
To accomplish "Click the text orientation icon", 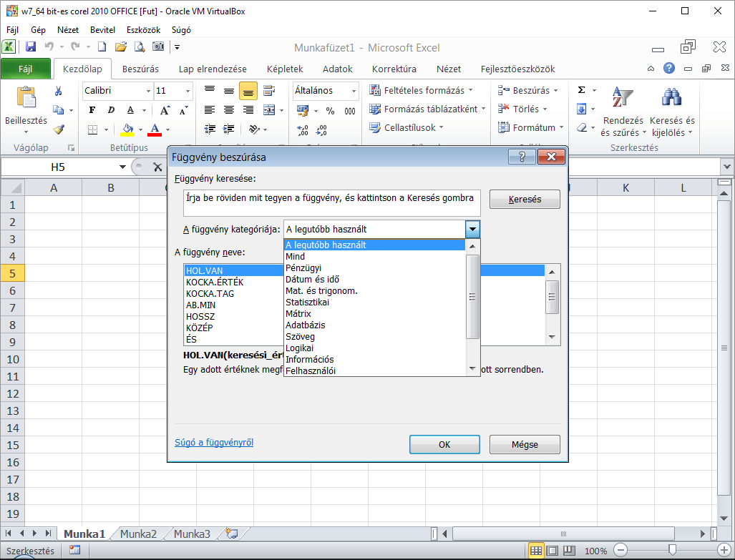I will click(x=255, y=129).
